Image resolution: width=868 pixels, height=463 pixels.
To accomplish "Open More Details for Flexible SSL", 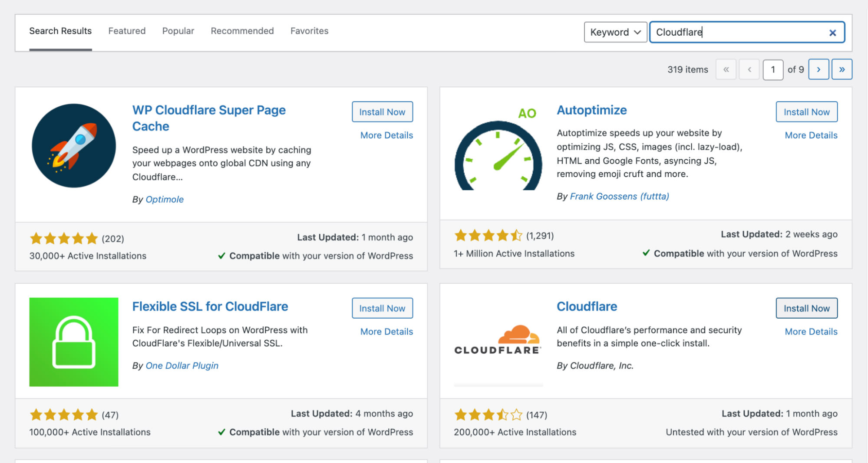I will 386,332.
